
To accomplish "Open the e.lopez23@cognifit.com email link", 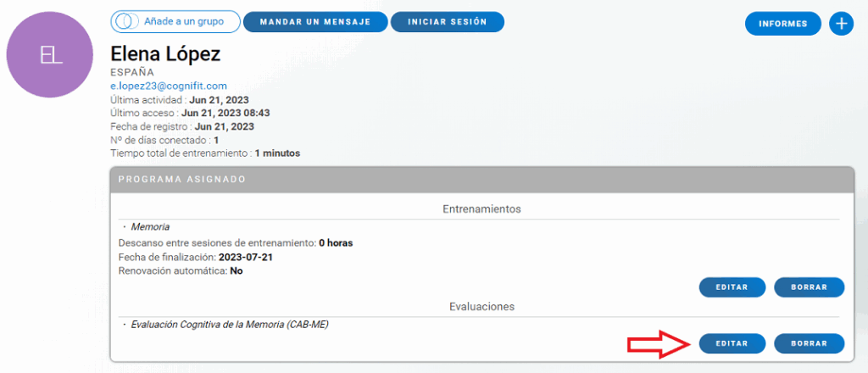I will coord(169,86).
